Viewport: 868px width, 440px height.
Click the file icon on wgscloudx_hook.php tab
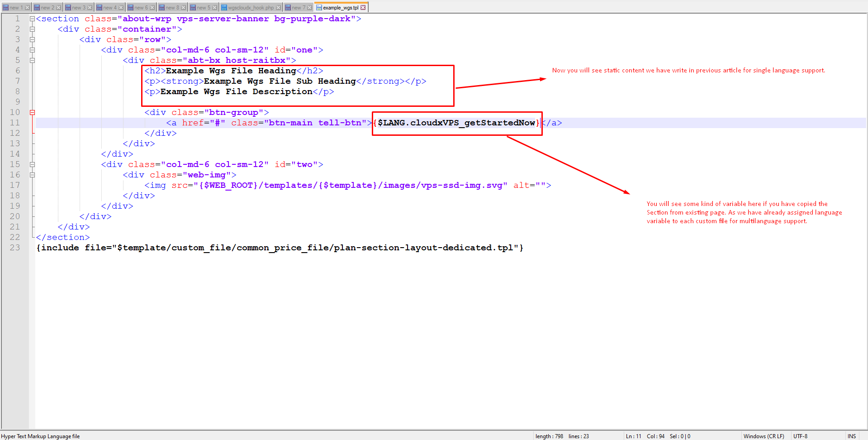coord(224,8)
